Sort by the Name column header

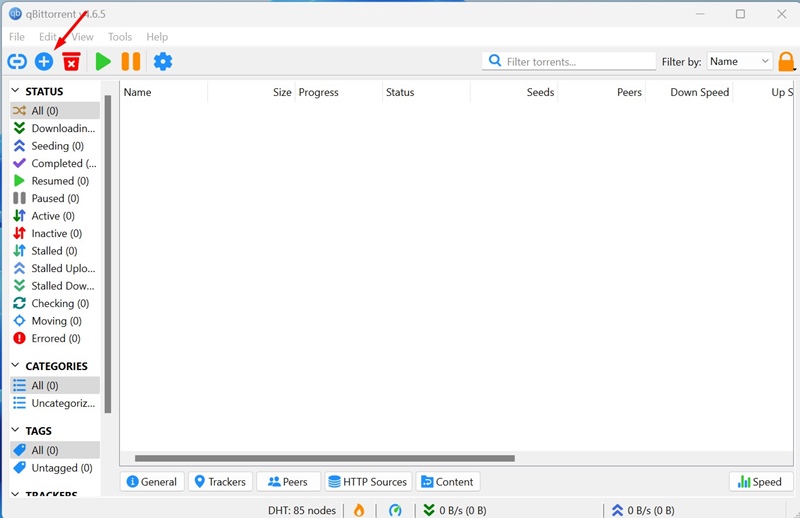point(164,92)
